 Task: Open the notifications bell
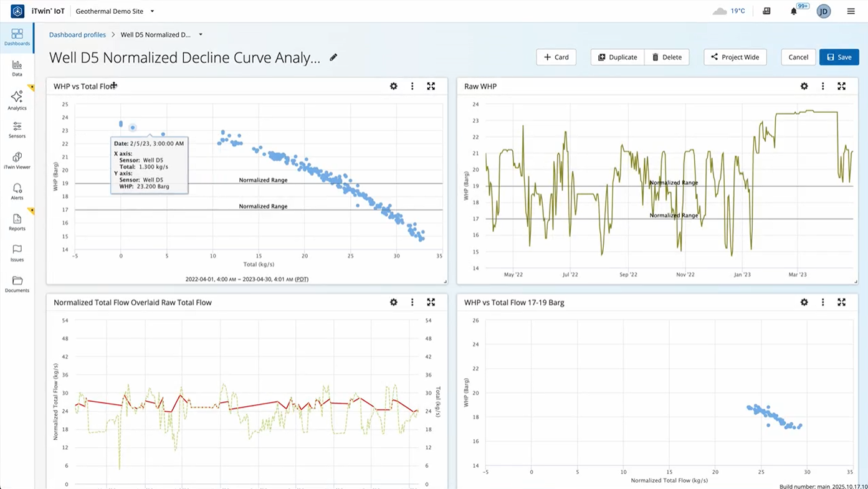(793, 11)
